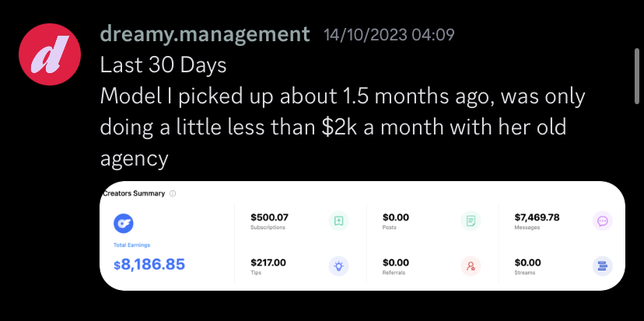Click the Creators Summary info icon
Screen dimensions: 644x321
click(173, 194)
